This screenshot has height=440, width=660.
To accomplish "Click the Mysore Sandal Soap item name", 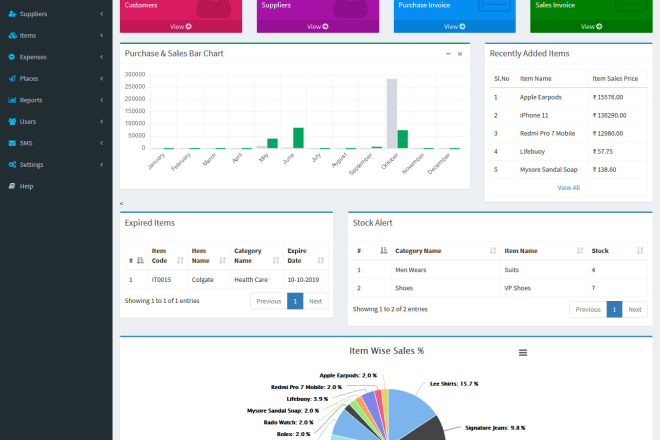I will (x=548, y=170).
